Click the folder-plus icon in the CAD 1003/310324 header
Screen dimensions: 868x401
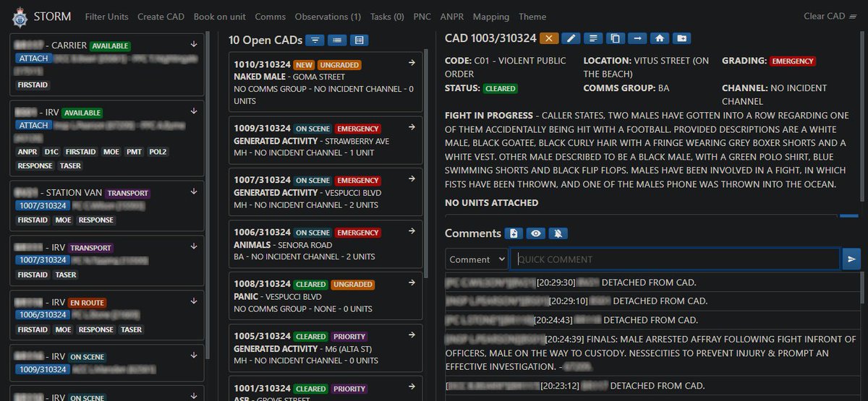pyautogui.click(x=681, y=38)
